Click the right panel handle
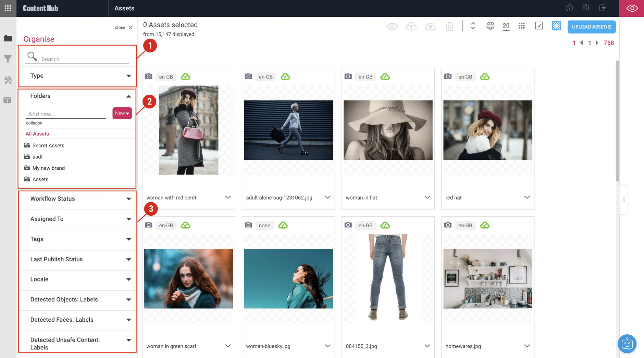This screenshot has height=358, width=644. 623,199
